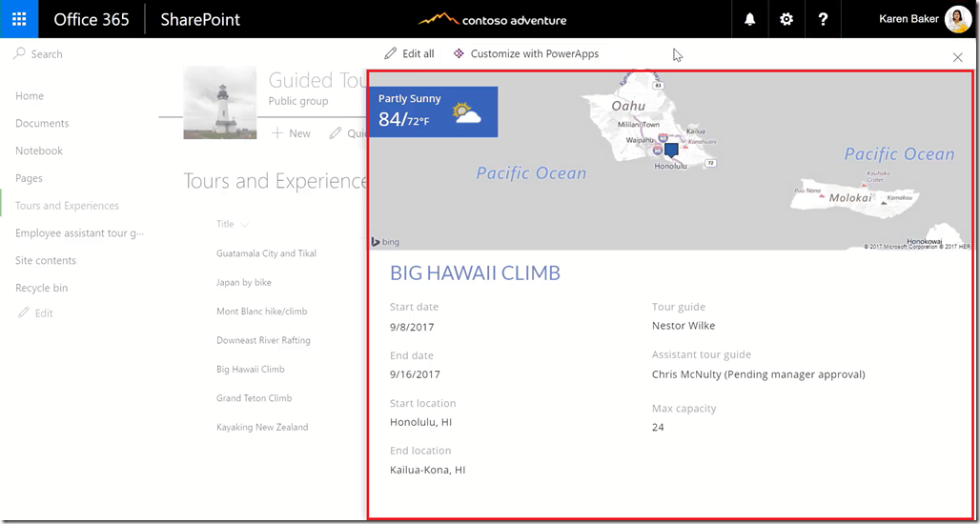Click the BIG HAWAII CLIMB title
980x524 pixels.
pos(475,272)
